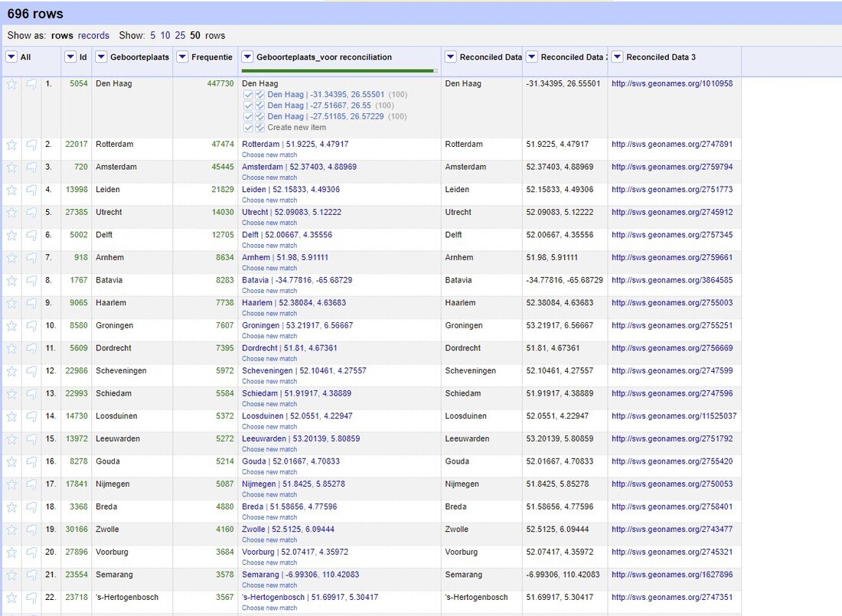Match this cell to Den Haag -31.34395 candidate

point(248,95)
